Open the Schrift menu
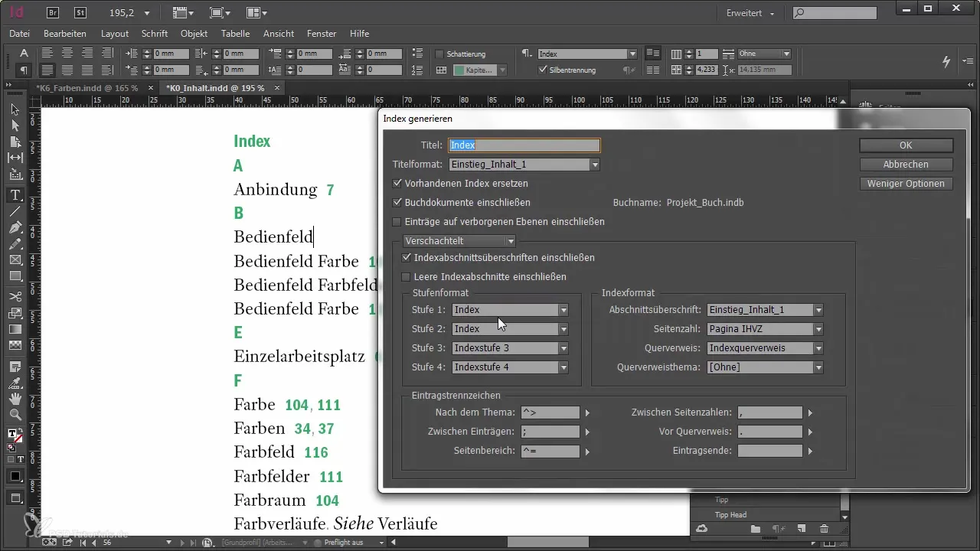This screenshot has height=551, width=980. (x=155, y=34)
